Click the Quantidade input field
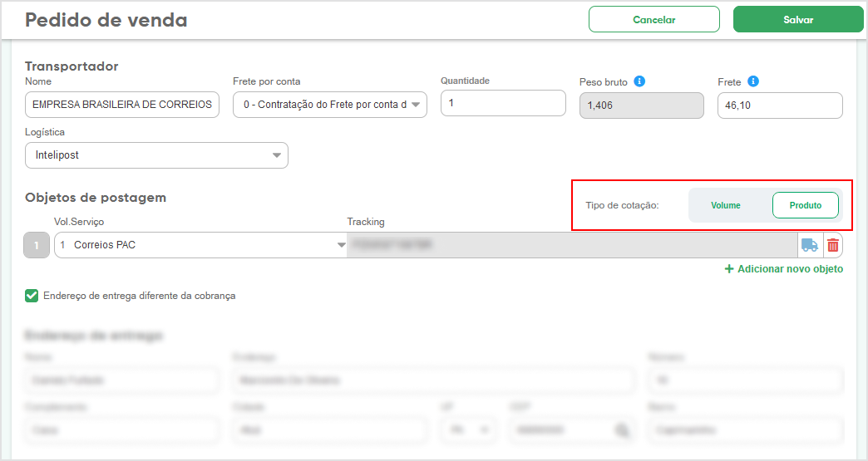This screenshot has height=461, width=868. tap(503, 103)
